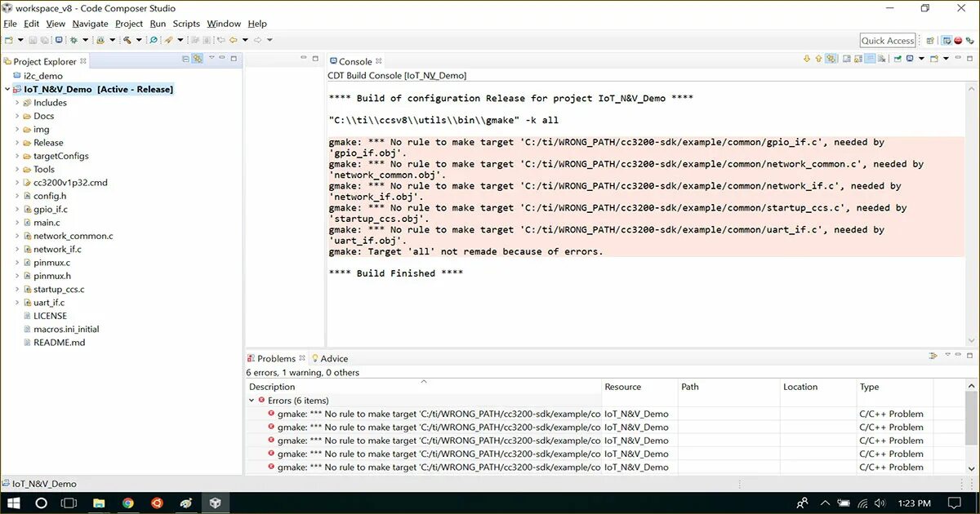980x514 pixels.
Task: Select main.c in Project Explorer
Action: [x=47, y=223]
